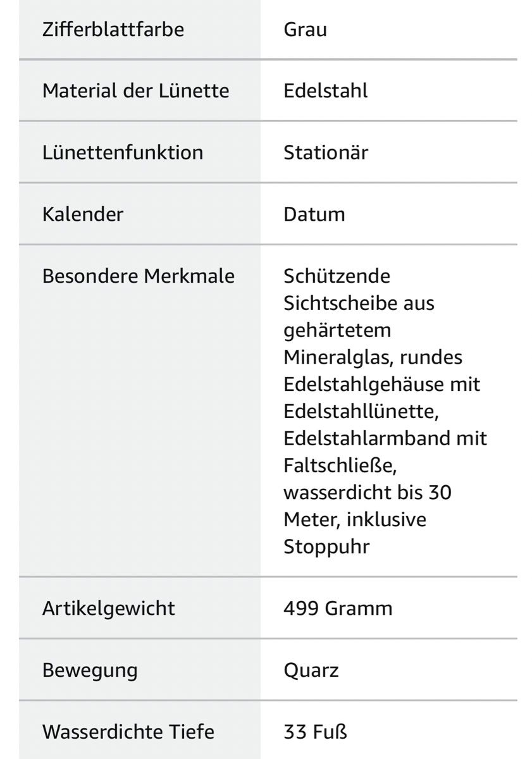The width and height of the screenshot is (532, 759).
Task: Select the Lünettenfunktion label
Action: [123, 152]
